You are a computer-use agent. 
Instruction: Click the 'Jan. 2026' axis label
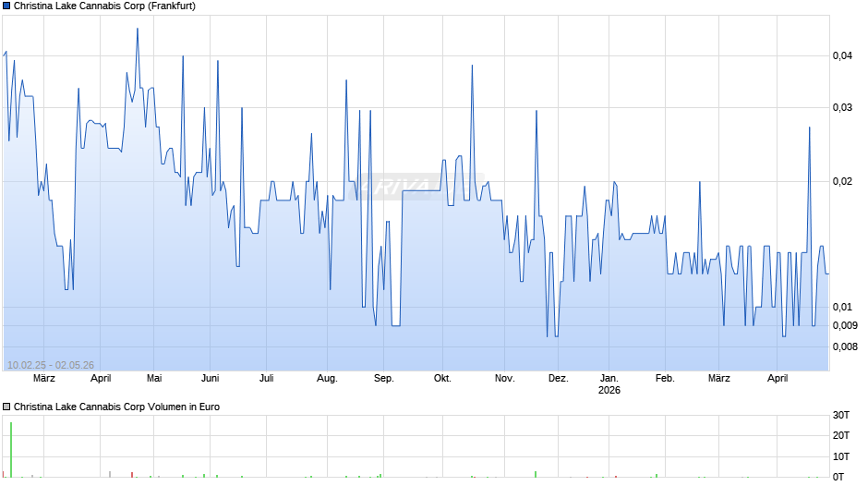609,384
